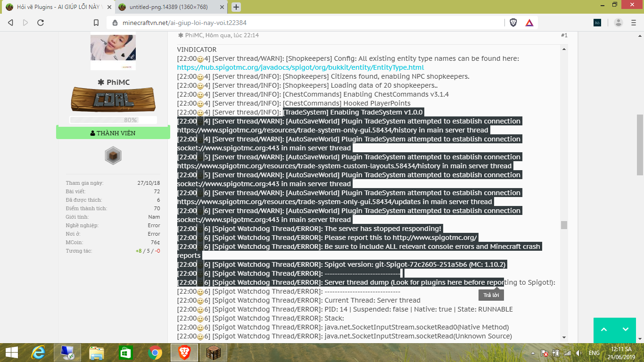The height and width of the screenshot is (362, 644).
Task: Switch input language via ENG indicator
Action: coord(594,353)
